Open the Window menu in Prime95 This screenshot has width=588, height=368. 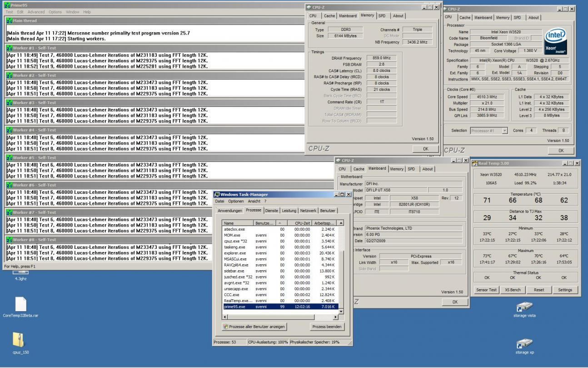(72, 12)
